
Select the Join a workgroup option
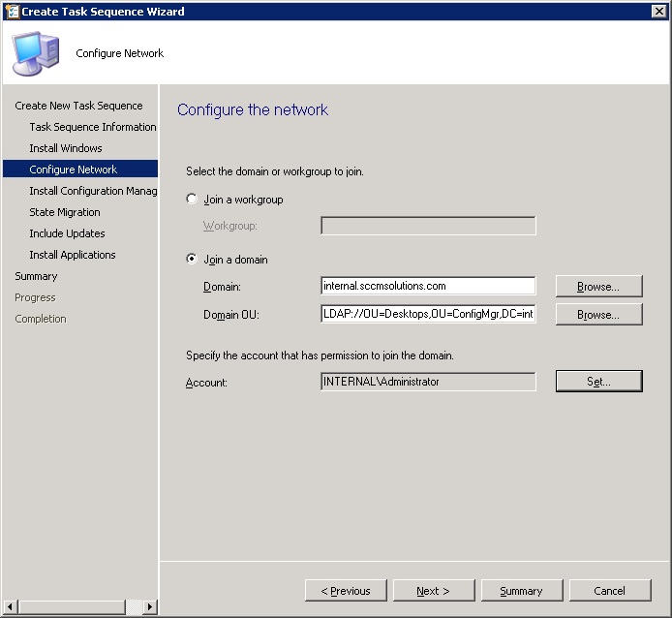[x=192, y=200]
